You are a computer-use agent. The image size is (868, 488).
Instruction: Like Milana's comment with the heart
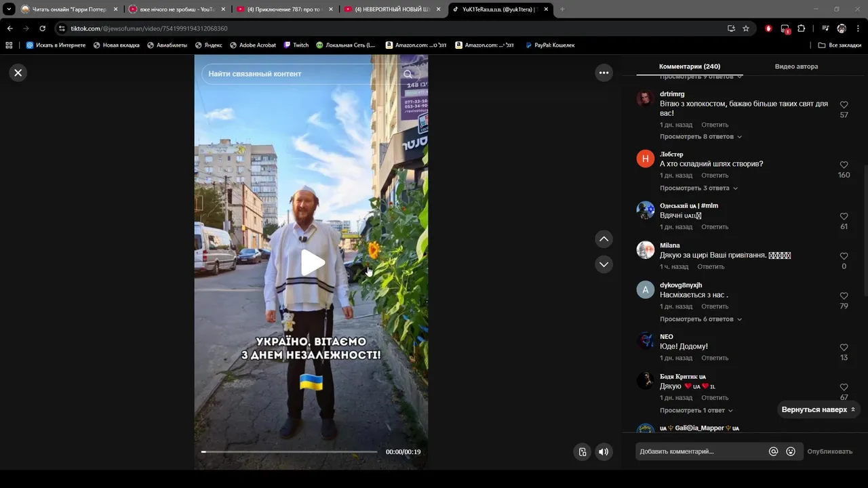tap(844, 256)
